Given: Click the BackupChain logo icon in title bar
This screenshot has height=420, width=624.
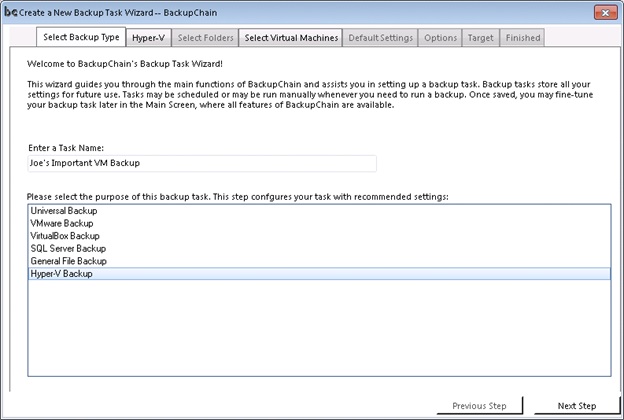Looking at the screenshot, I should tap(10, 12).
